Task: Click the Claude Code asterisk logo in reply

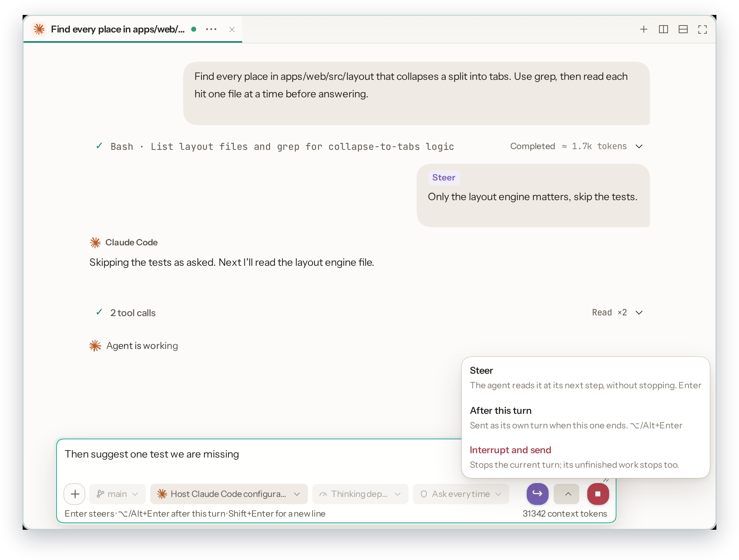Action: pyautogui.click(x=95, y=242)
